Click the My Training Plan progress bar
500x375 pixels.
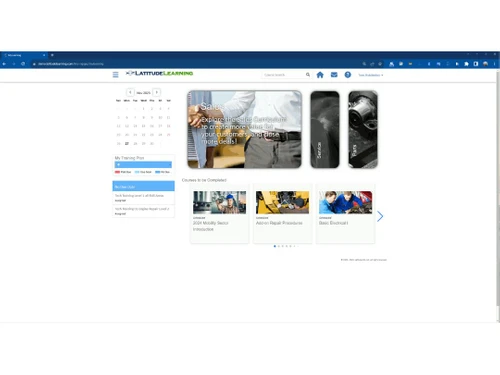point(143,165)
